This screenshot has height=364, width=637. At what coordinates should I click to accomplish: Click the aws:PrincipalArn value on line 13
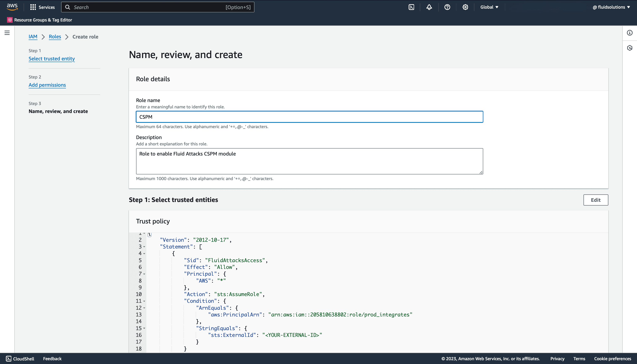click(340, 315)
